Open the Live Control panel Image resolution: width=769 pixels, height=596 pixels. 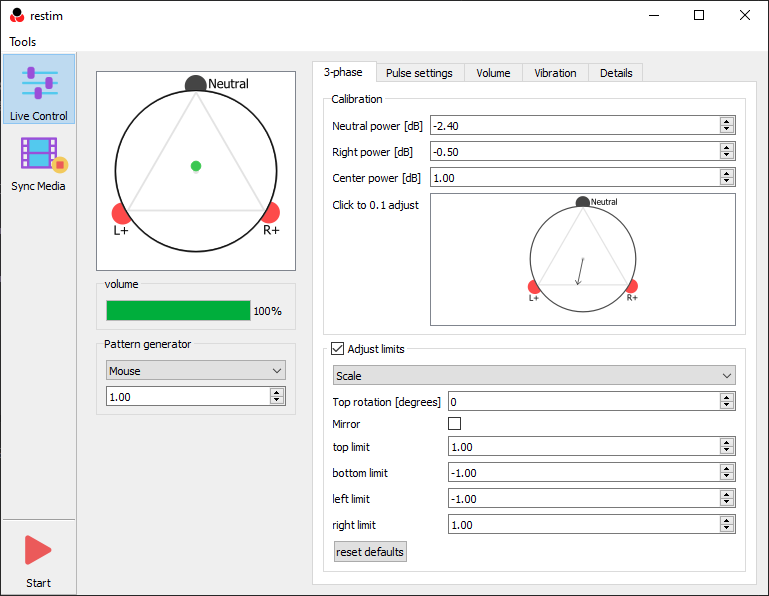[39, 89]
